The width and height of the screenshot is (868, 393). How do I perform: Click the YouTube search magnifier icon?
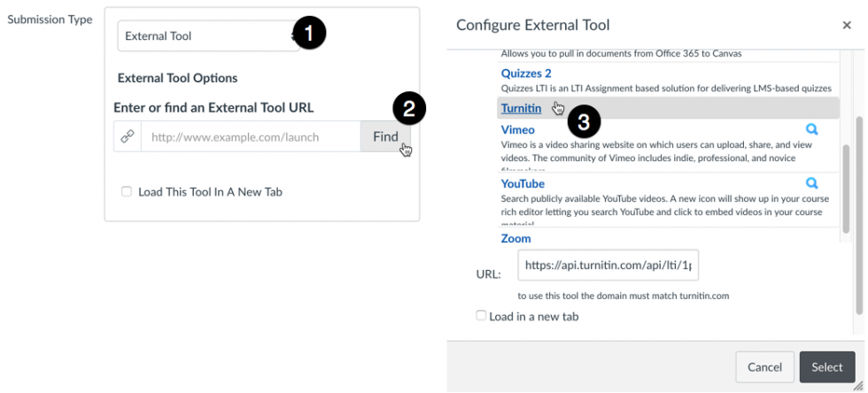point(811,183)
